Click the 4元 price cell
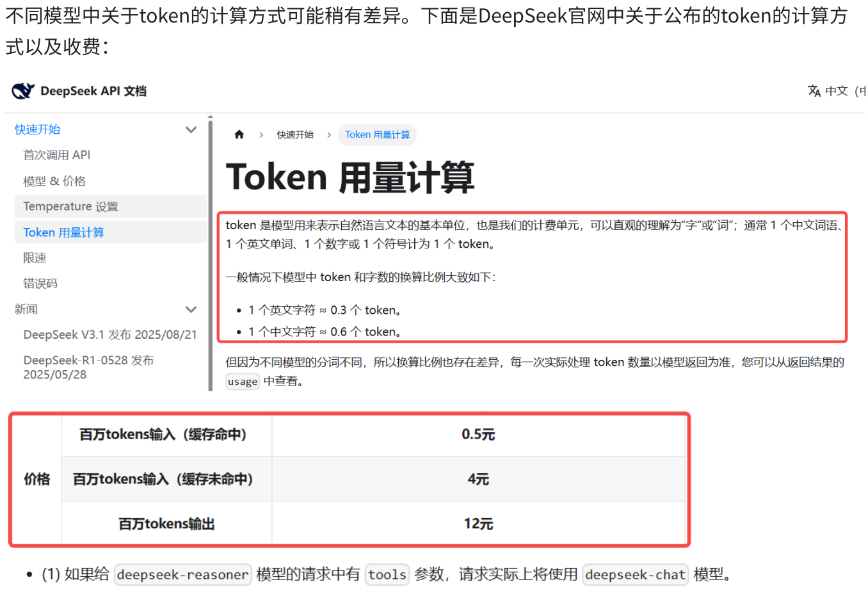868x607 pixels. click(x=478, y=479)
